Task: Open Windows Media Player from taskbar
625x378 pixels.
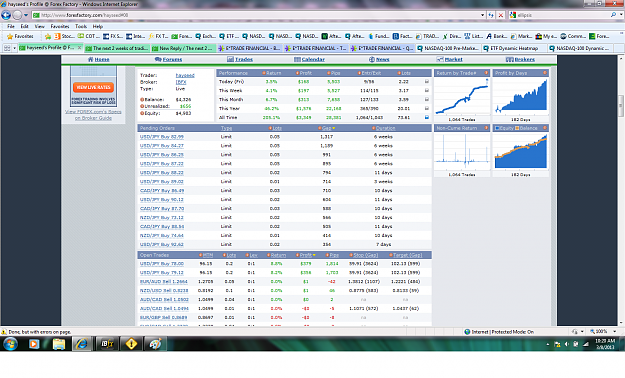Action: coord(34,344)
